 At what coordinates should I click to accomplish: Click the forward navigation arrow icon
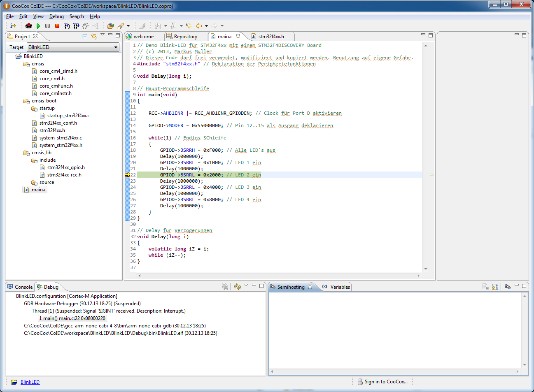pyautogui.click(x=215, y=26)
